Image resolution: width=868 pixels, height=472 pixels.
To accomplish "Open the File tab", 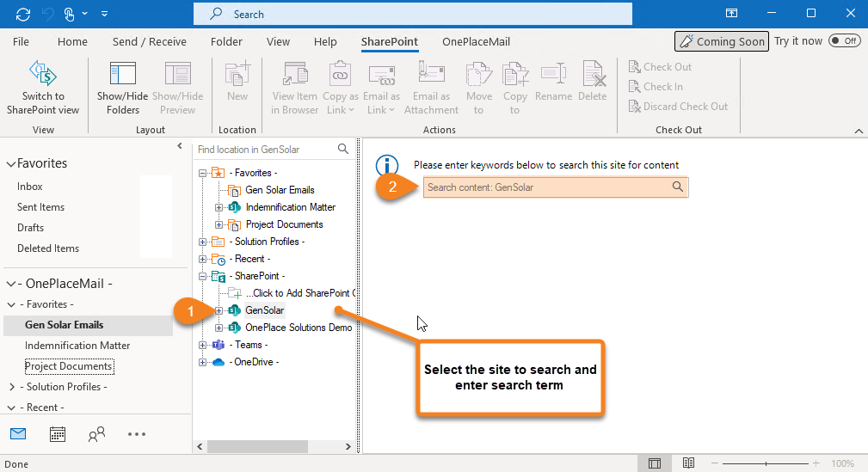I will tap(21, 41).
